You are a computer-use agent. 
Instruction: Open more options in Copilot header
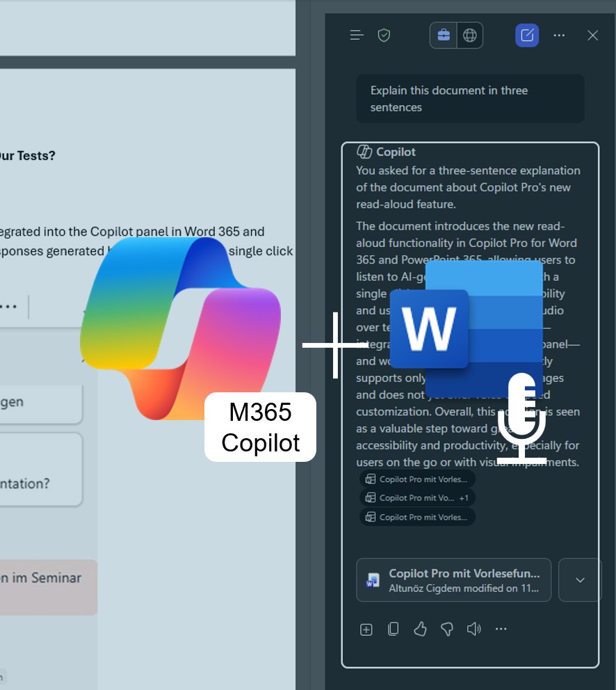click(x=559, y=35)
